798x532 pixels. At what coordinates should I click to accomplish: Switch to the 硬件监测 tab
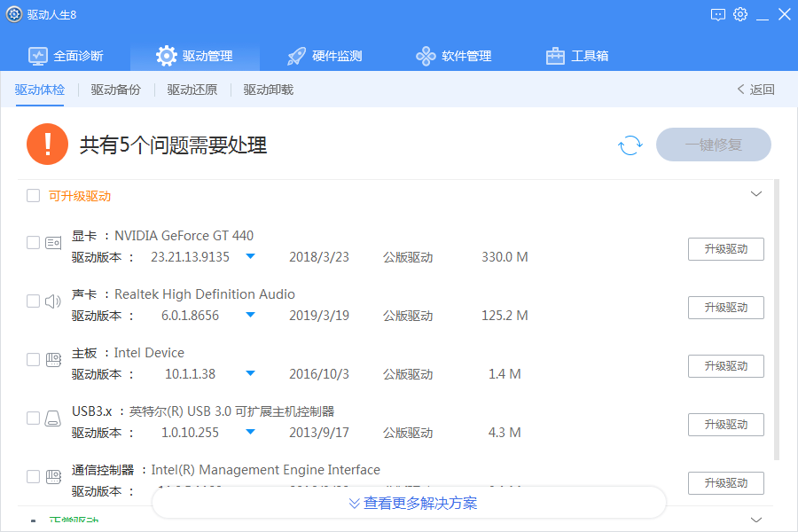click(x=325, y=56)
